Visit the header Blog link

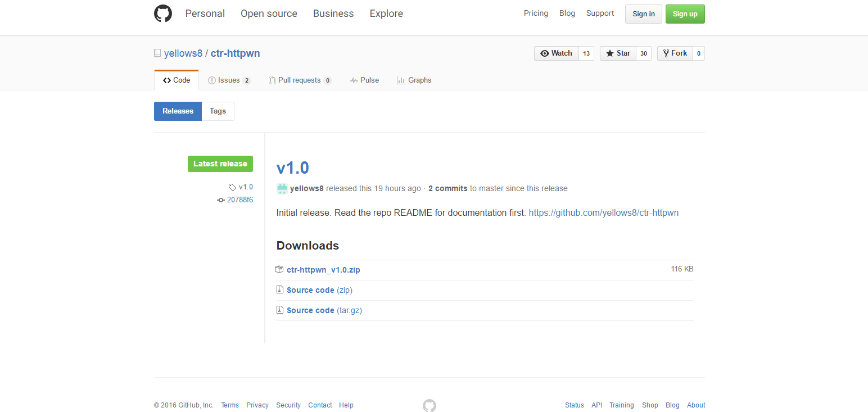(x=567, y=13)
